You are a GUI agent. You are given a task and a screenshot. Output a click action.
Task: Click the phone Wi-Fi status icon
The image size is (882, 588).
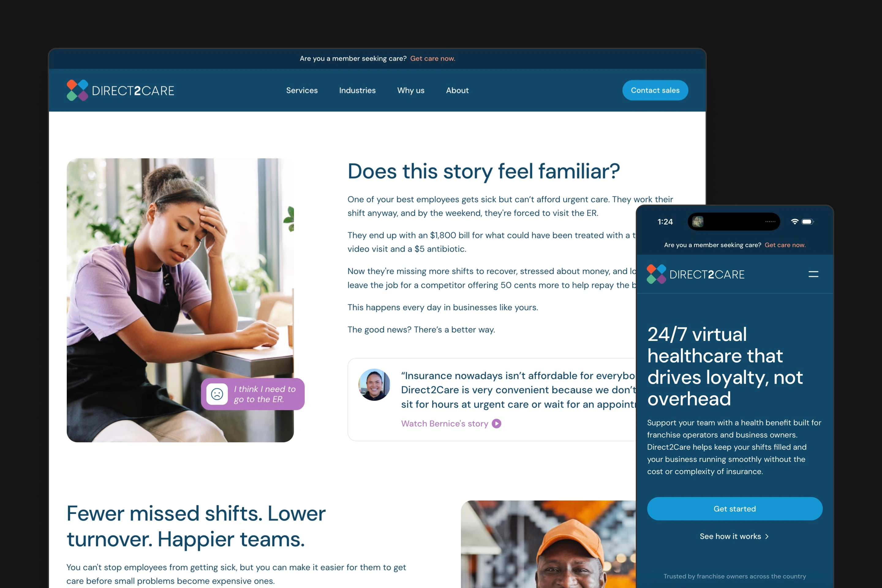(794, 222)
